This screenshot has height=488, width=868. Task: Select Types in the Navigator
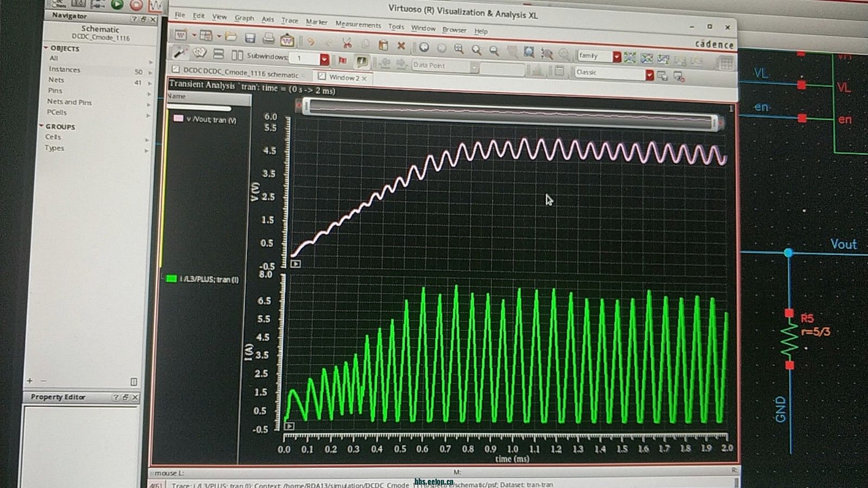pyautogui.click(x=54, y=147)
